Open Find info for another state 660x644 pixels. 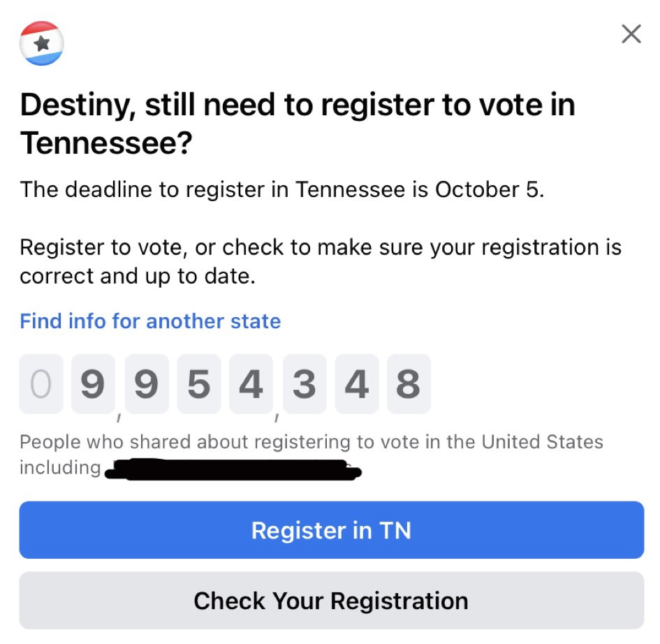pyautogui.click(x=150, y=321)
